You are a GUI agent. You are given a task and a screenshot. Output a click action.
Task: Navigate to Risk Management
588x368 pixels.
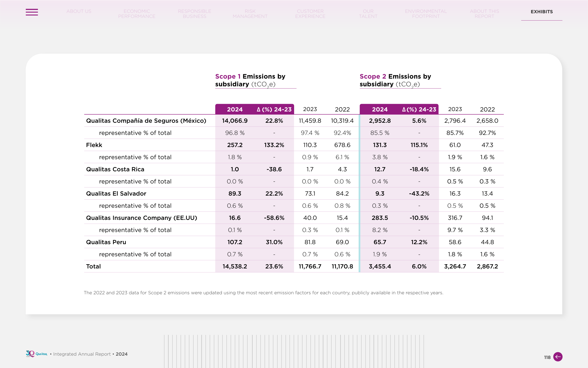click(250, 14)
